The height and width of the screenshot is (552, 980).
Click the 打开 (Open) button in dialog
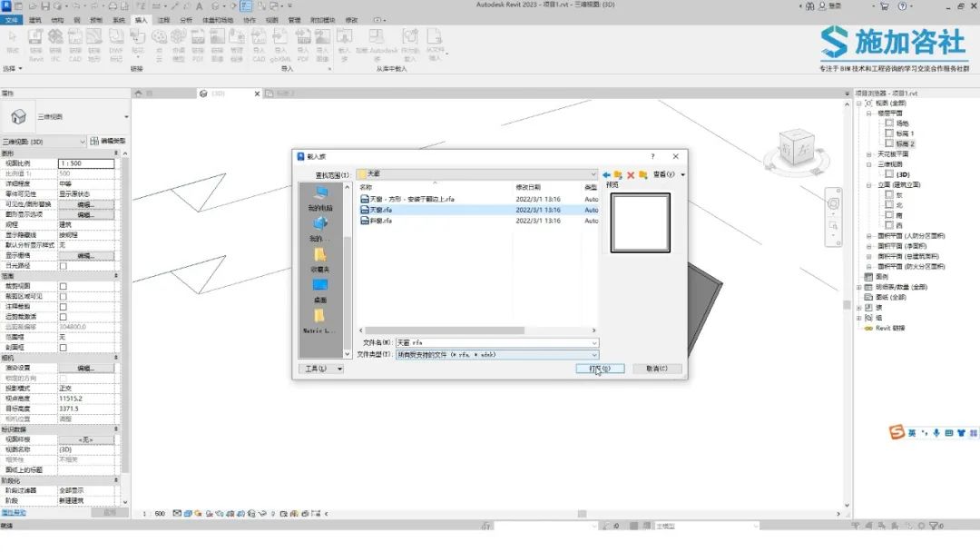pos(600,369)
